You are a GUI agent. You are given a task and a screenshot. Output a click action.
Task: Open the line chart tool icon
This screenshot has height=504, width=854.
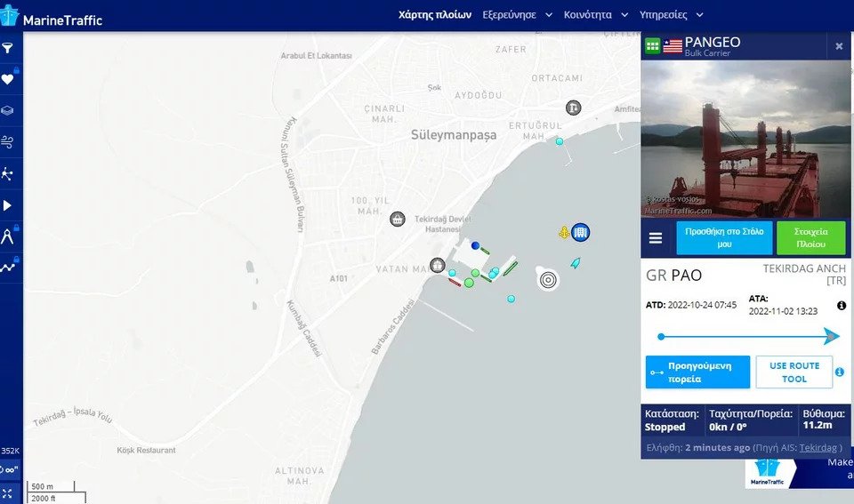click(8, 268)
